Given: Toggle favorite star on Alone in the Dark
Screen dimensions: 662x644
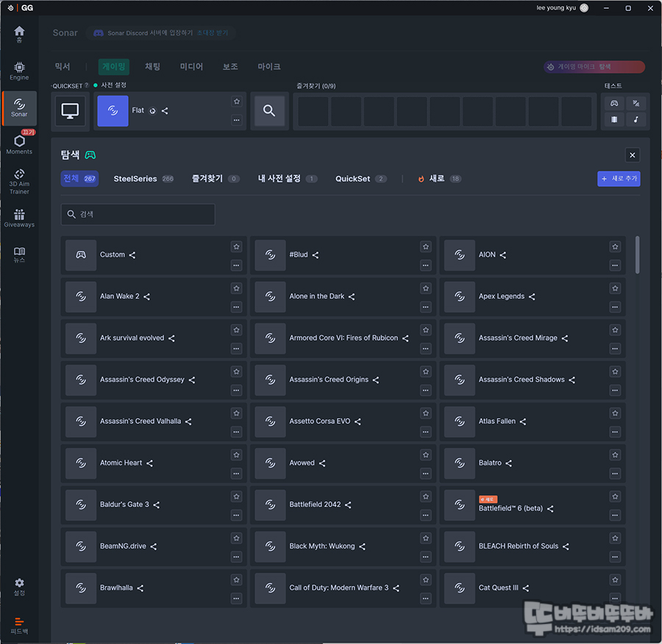Looking at the screenshot, I should (426, 289).
